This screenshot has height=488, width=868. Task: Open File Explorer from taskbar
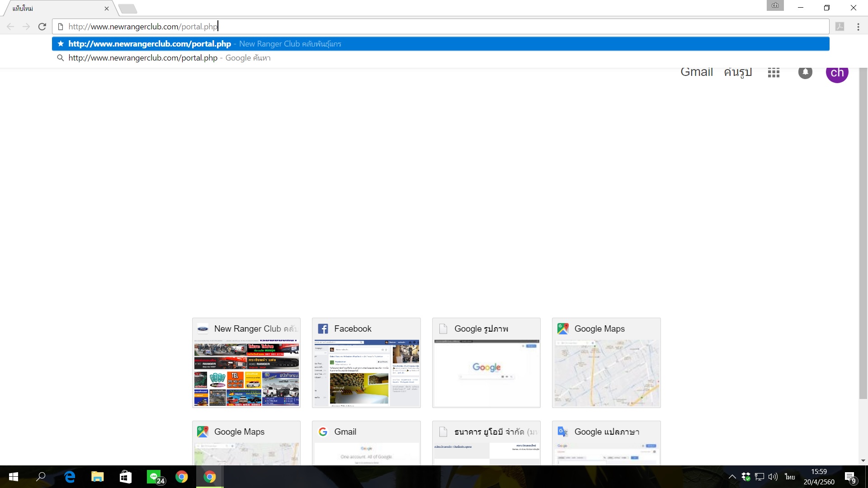click(98, 477)
